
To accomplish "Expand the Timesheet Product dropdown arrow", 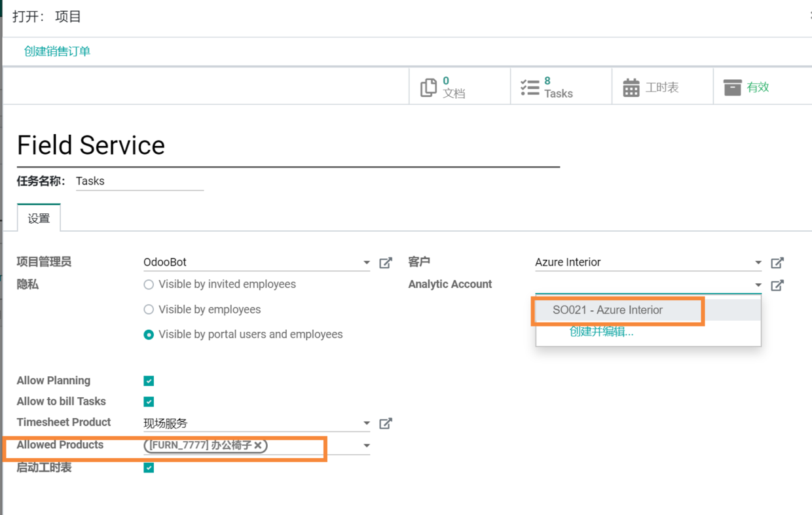I will coord(366,423).
